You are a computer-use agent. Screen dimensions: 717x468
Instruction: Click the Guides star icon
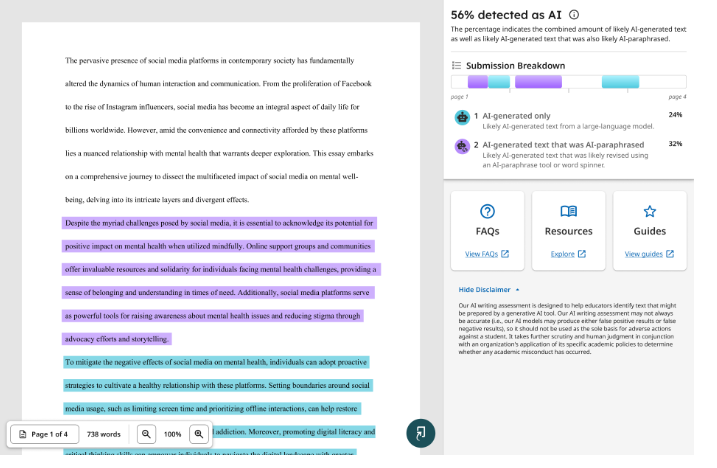click(x=650, y=211)
